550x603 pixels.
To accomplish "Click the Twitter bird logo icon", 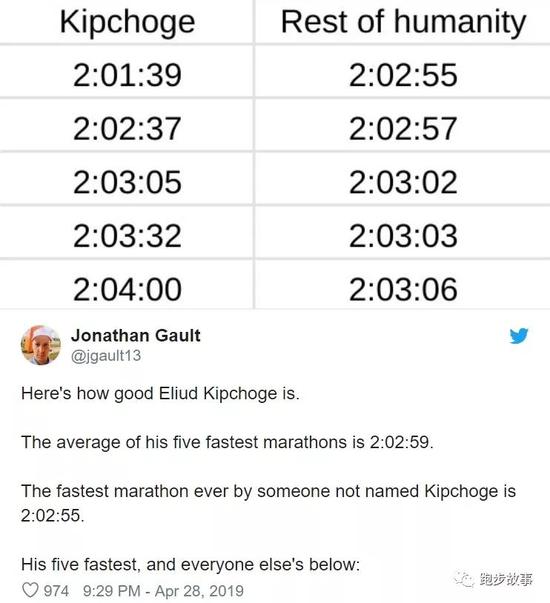I will tap(519, 335).
